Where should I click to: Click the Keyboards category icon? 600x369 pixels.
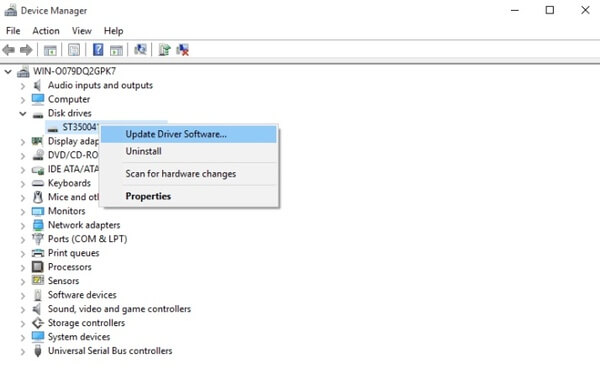(x=38, y=183)
